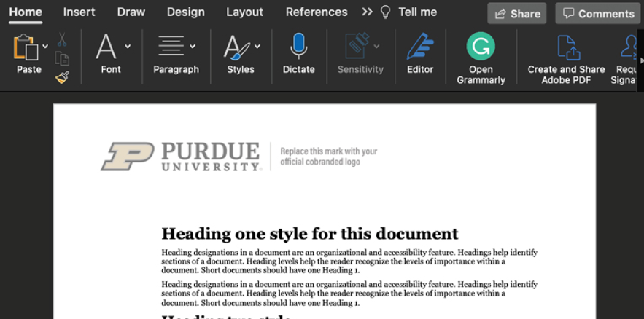The height and width of the screenshot is (319, 644).
Task: Select the Purdue University logo image
Action: click(181, 157)
